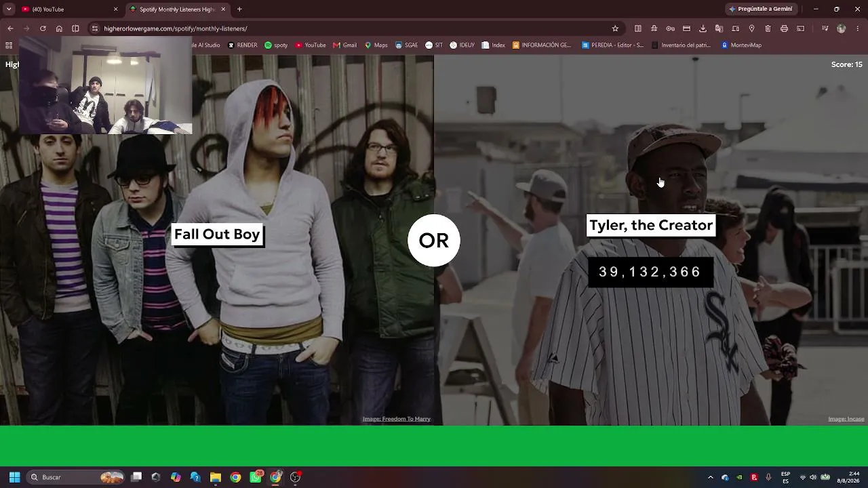The width and height of the screenshot is (868, 488).
Task: Click the trash can extension icon
Action: pyautogui.click(x=768, y=28)
